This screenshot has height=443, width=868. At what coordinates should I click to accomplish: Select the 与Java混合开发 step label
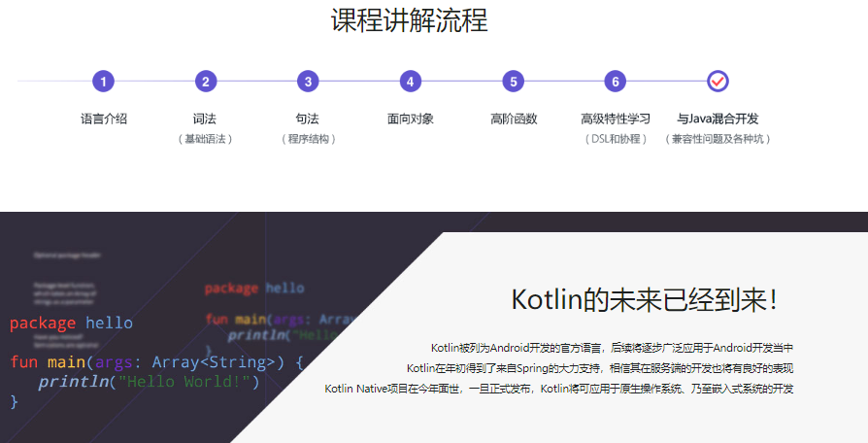pos(718,119)
